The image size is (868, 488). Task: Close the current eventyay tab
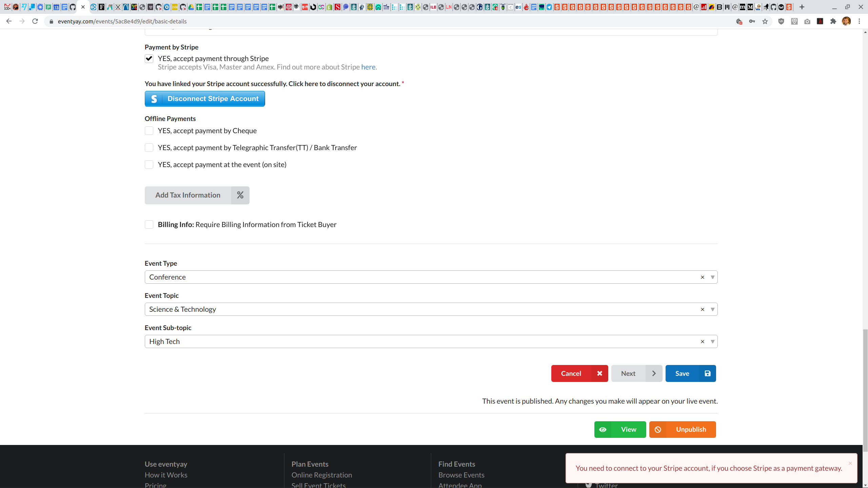83,7
